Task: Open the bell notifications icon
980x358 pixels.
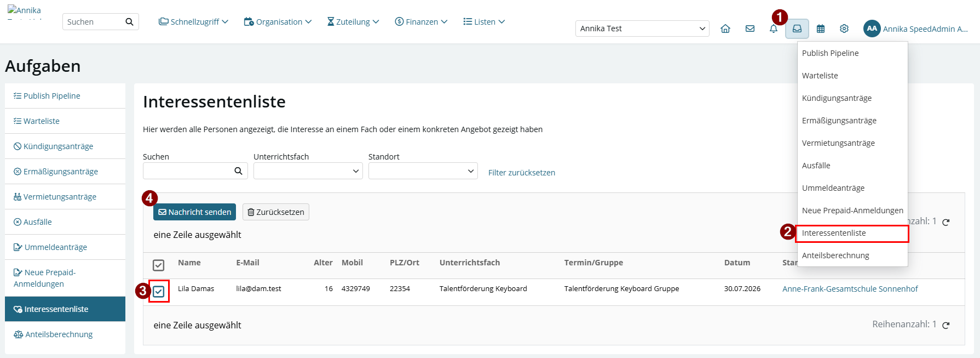Action: pyautogui.click(x=774, y=29)
